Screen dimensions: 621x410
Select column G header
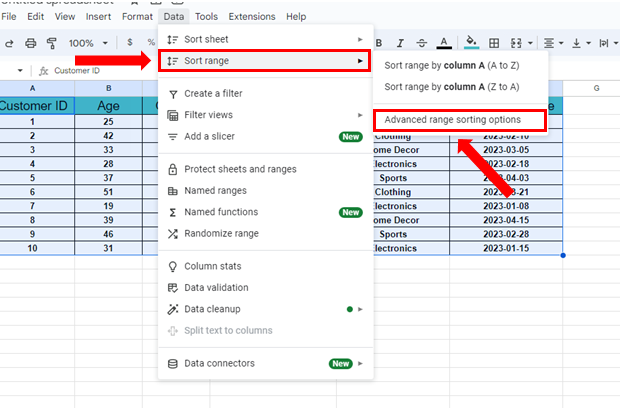point(596,88)
